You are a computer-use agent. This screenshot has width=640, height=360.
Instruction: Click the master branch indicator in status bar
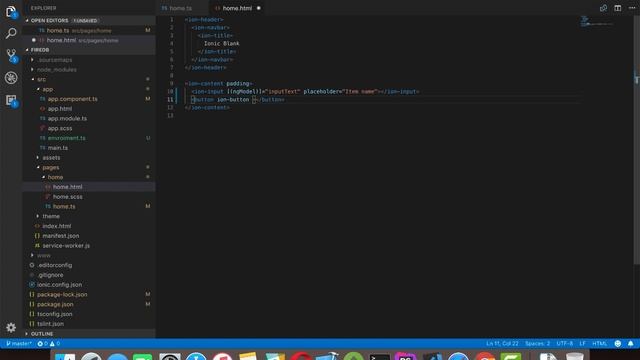(19, 344)
